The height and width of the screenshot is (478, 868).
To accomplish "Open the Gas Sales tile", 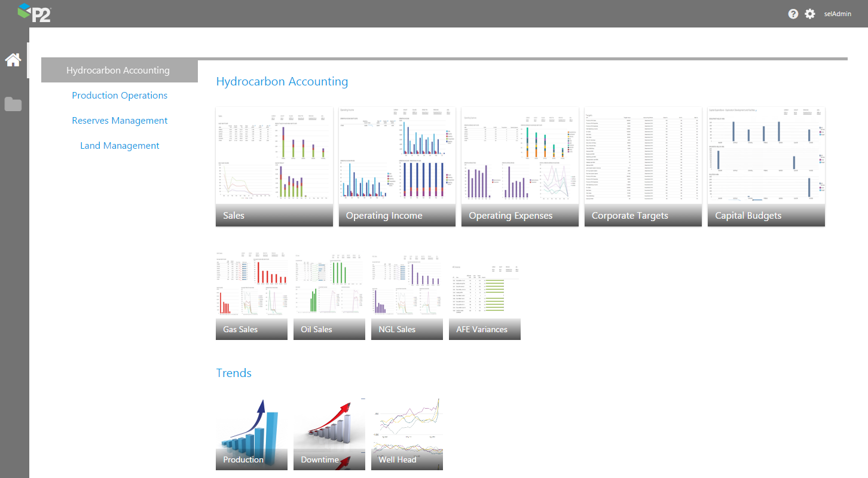I will (252, 295).
